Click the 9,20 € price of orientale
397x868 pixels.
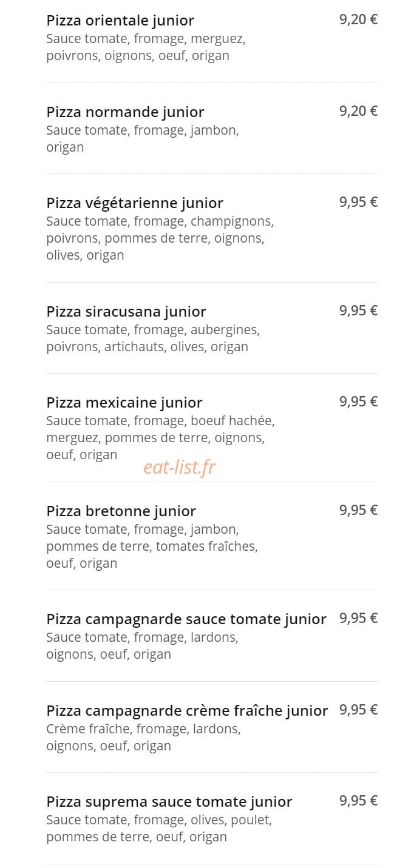click(x=358, y=19)
